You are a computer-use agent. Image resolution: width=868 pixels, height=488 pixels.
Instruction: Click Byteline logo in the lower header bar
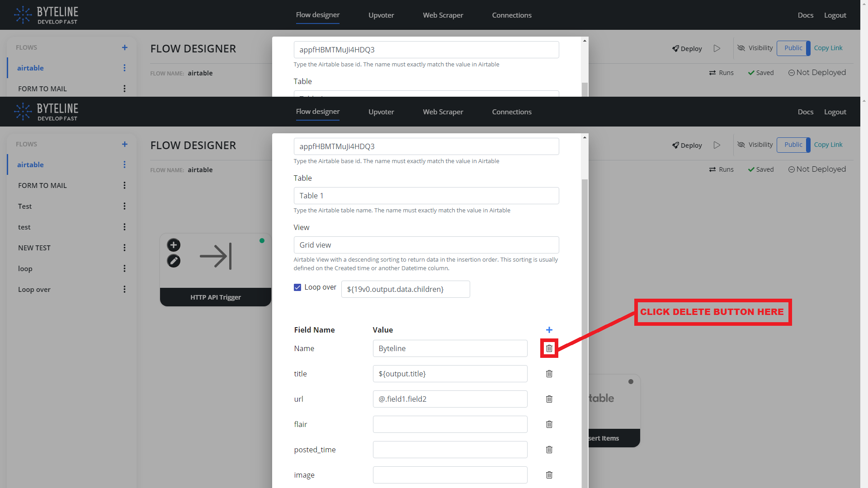(46, 112)
